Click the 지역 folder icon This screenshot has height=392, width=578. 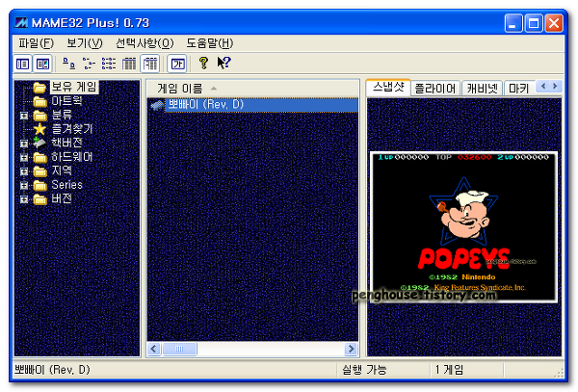coord(39,170)
